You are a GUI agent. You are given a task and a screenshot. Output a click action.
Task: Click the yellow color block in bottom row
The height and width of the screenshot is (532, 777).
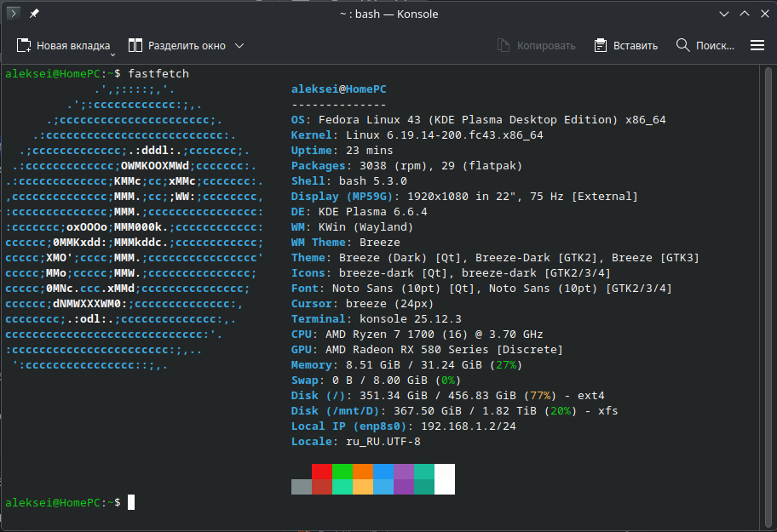click(x=363, y=487)
